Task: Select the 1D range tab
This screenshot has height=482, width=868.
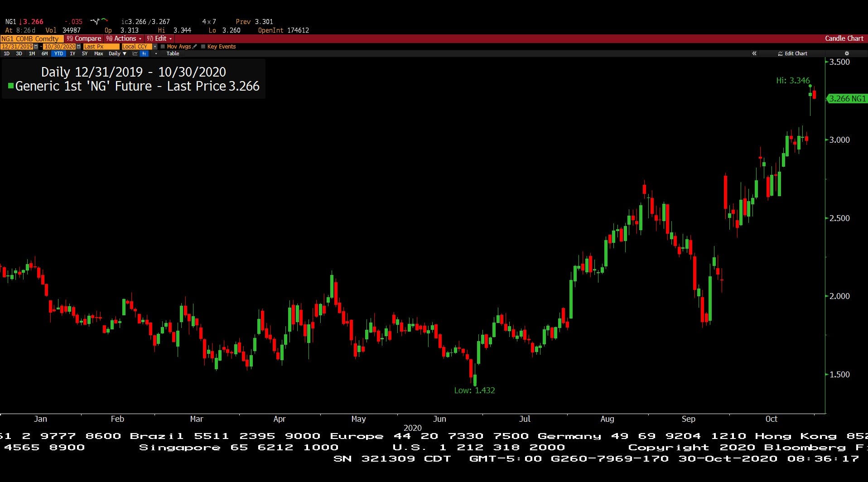Action: tap(6, 53)
